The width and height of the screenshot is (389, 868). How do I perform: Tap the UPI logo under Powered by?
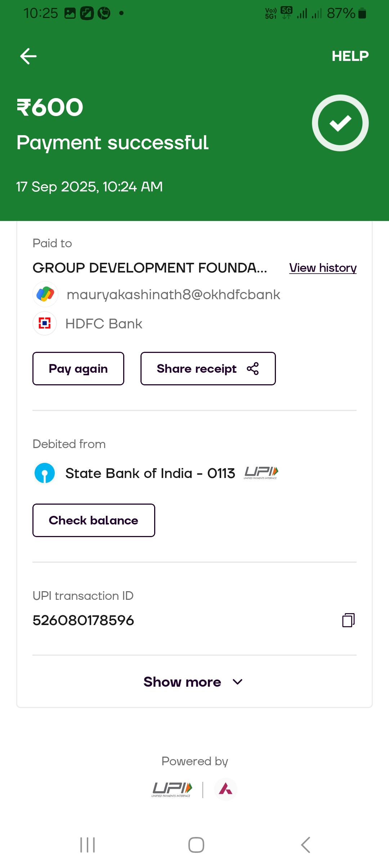point(172,789)
